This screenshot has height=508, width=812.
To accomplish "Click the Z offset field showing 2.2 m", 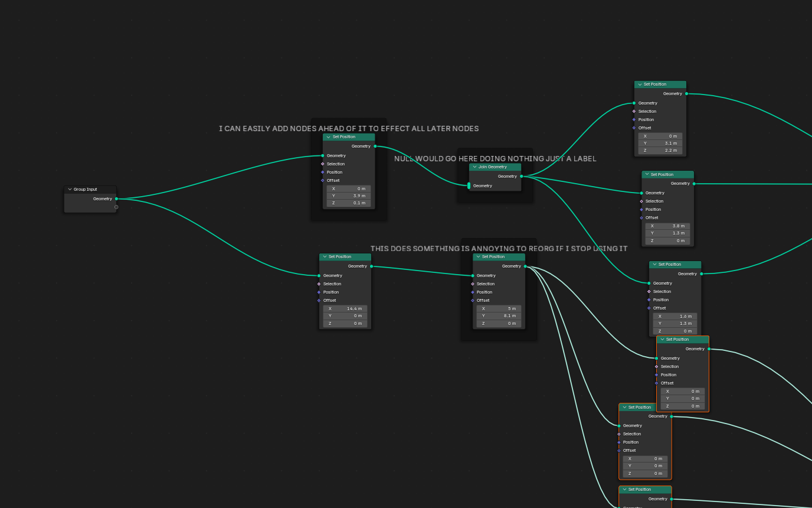I will coord(660,151).
